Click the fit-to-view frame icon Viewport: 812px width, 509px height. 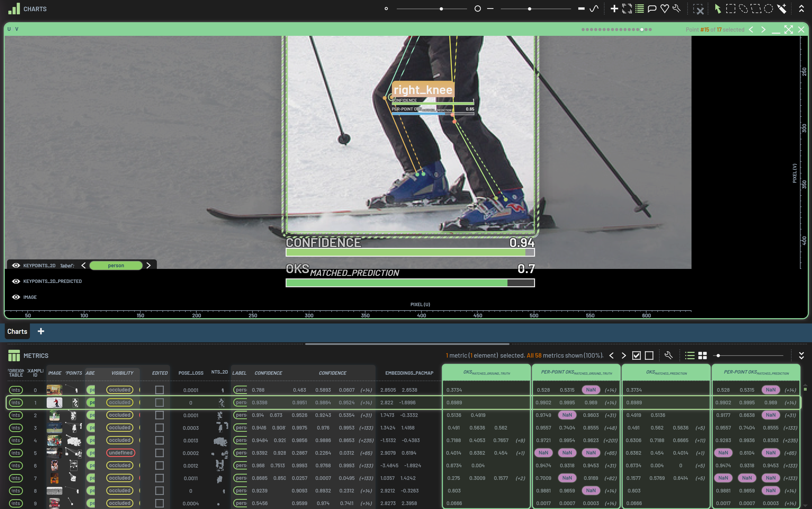(x=627, y=9)
